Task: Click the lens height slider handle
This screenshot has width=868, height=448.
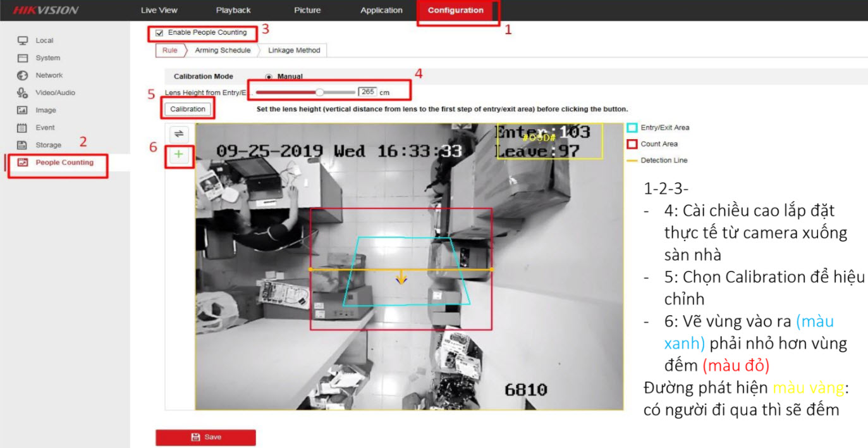Action: tap(320, 92)
